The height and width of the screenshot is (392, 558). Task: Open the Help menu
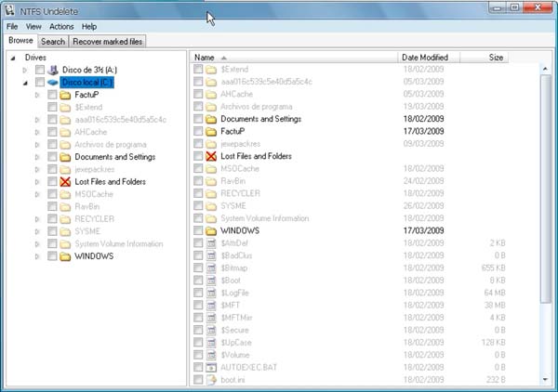point(89,27)
